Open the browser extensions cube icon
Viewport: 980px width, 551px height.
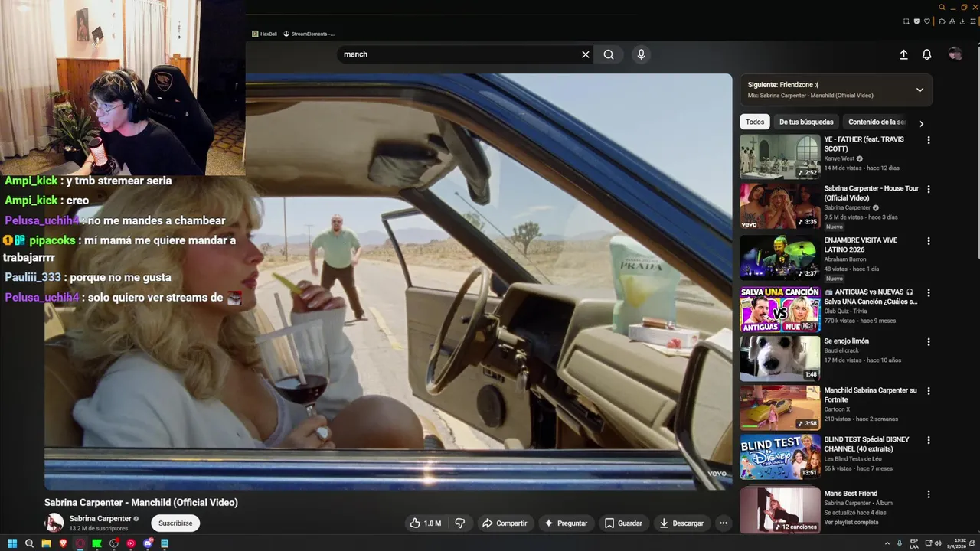tap(942, 21)
